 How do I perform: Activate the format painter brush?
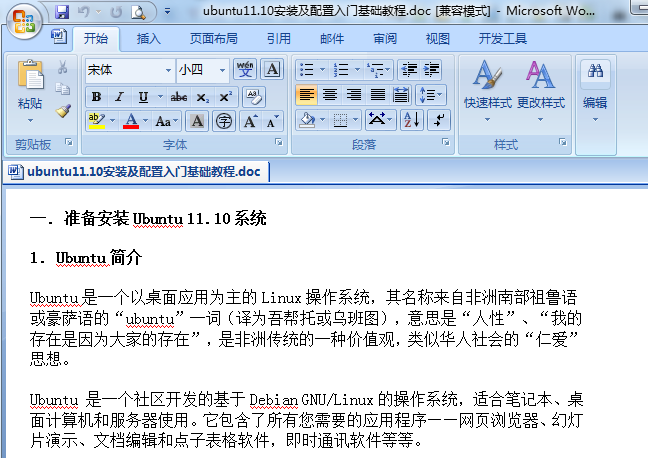coord(63,111)
